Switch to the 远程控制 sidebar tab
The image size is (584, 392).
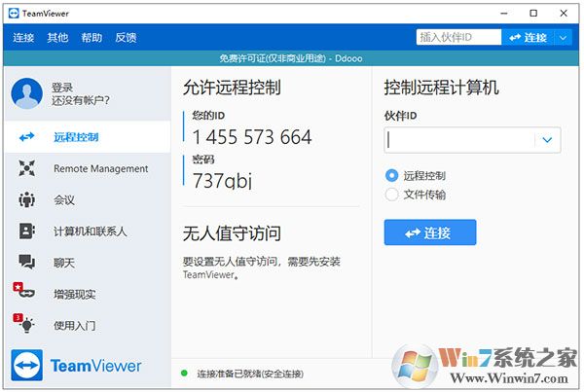(x=88, y=137)
